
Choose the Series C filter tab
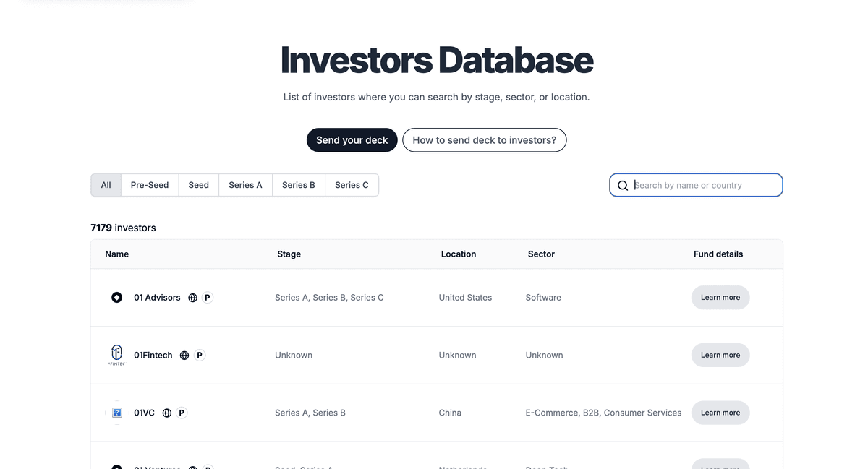[x=352, y=185]
